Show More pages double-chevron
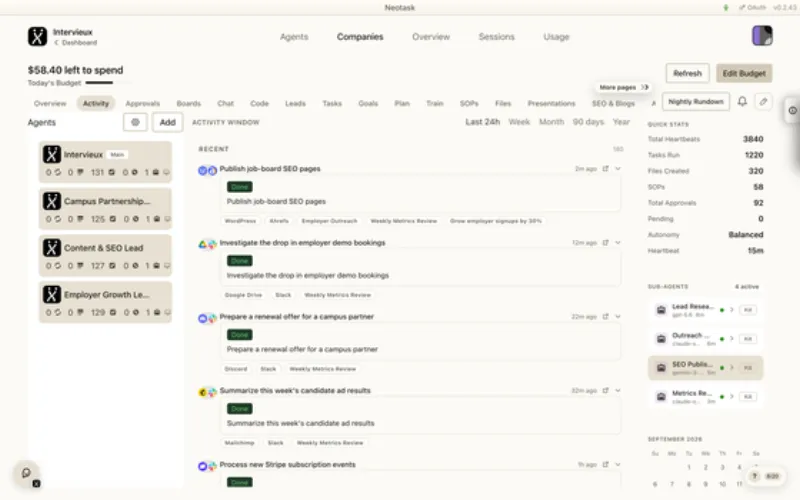The width and height of the screenshot is (800, 500). pyautogui.click(x=645, y=87)
